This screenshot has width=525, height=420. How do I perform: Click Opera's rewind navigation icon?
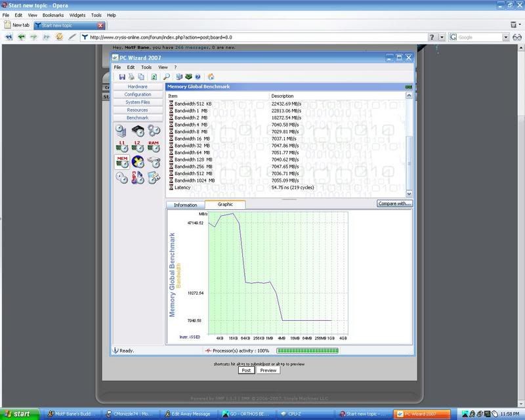[9, 37]
